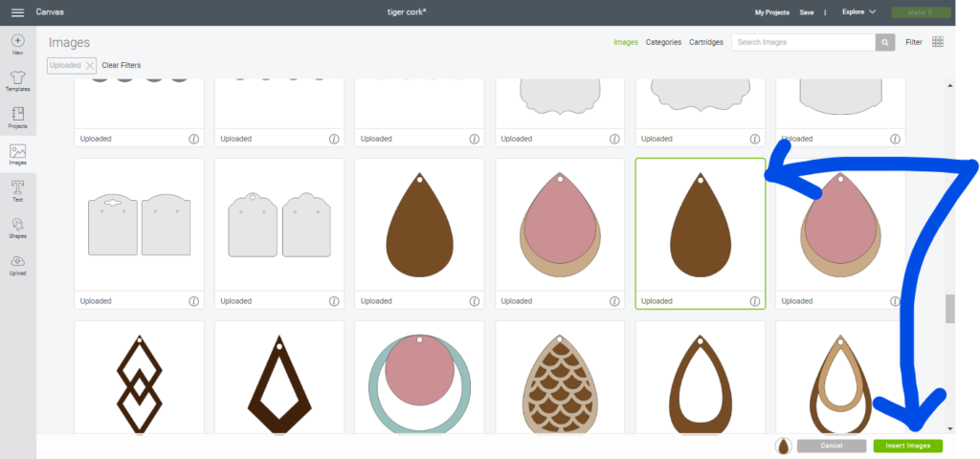Click the New project icon
980x459 pixels.
(x=17, y=43)
